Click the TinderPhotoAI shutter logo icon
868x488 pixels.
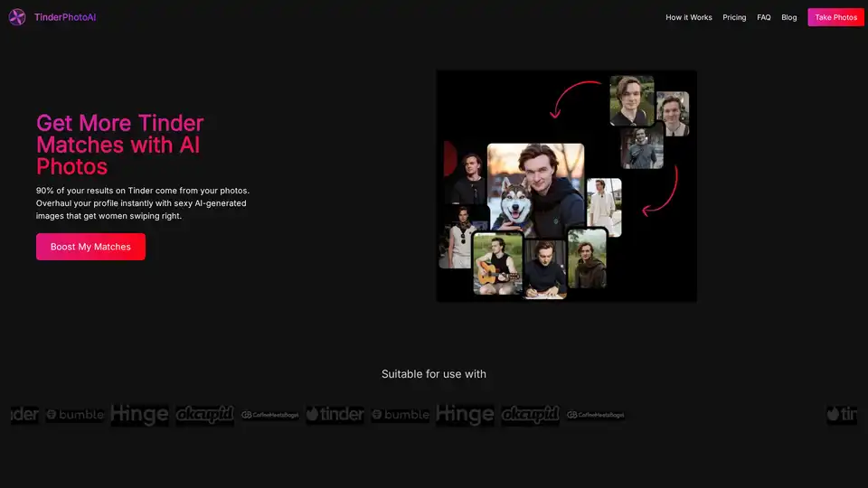[17, 17]
